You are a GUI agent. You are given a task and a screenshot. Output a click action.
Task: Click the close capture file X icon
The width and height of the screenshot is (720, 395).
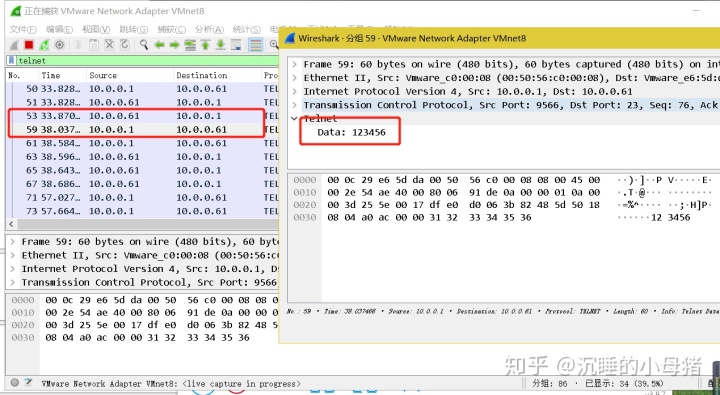click(109, 45)
